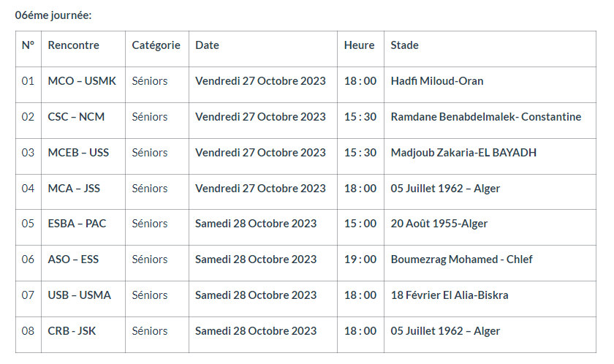Click Hadfi Miloud-Oran stadium cell
Screen dimensions: 614x364
(437, 81)
